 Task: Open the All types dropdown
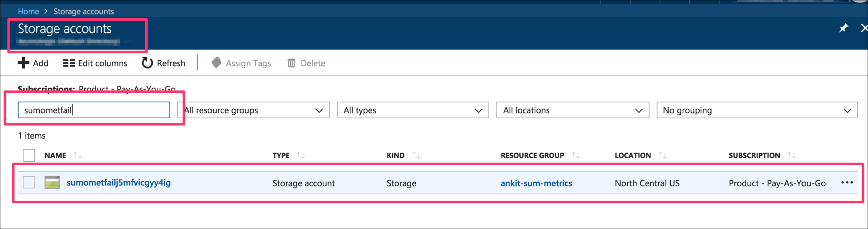[413, 110]
